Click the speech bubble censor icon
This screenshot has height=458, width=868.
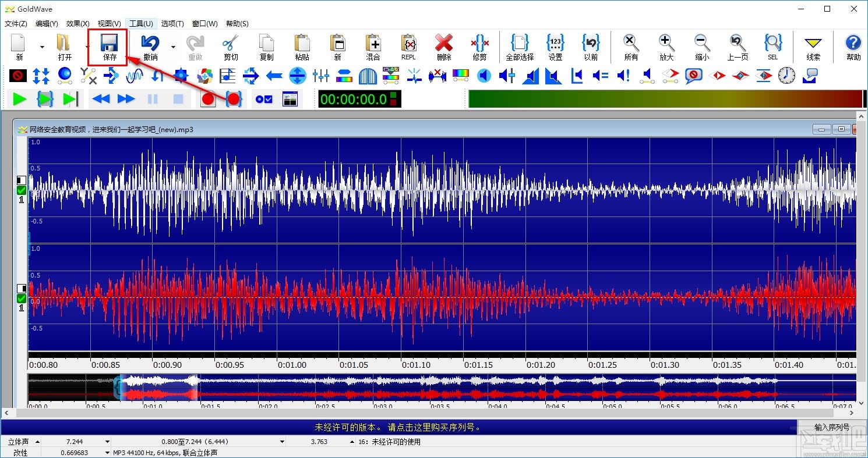pyautogui.click(x=694, y=76)
